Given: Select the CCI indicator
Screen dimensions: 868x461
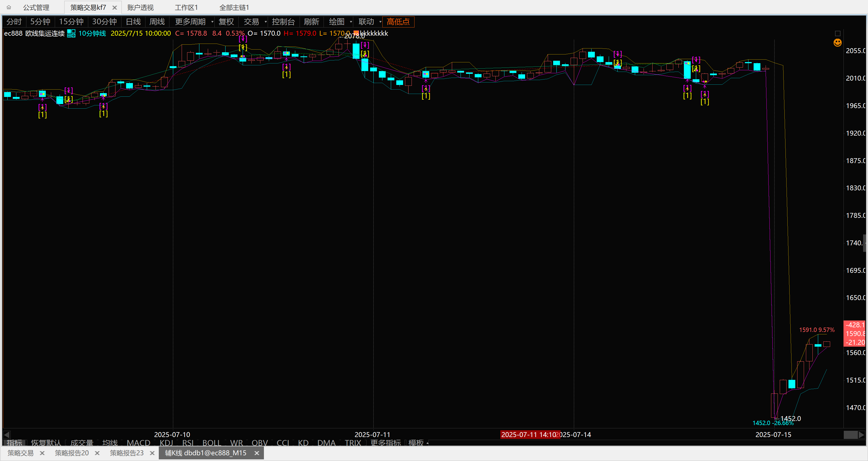Looking at the screenshot, I should [x=283, y=443].
